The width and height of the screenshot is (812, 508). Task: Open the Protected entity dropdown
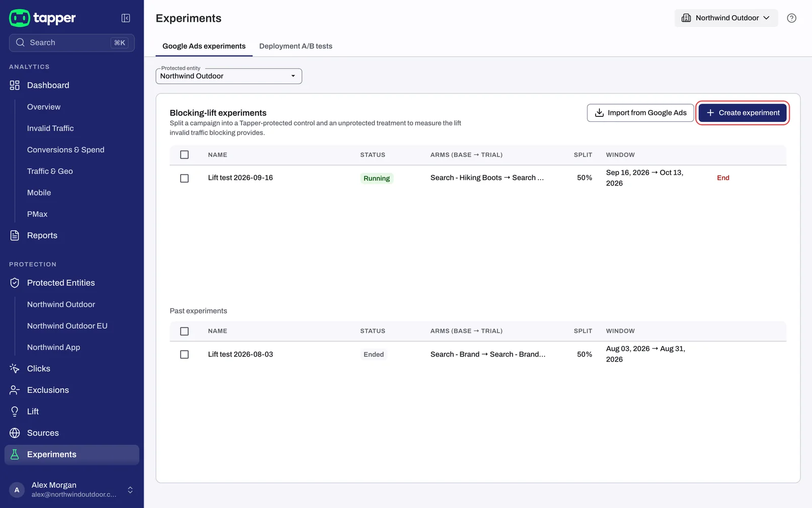tap(229, 76)
